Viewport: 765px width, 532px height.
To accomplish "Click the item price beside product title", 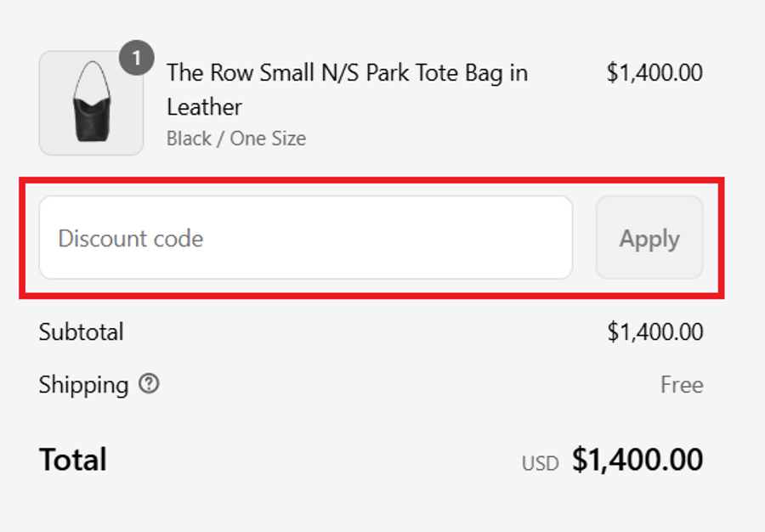I will (x=654, y=73).
